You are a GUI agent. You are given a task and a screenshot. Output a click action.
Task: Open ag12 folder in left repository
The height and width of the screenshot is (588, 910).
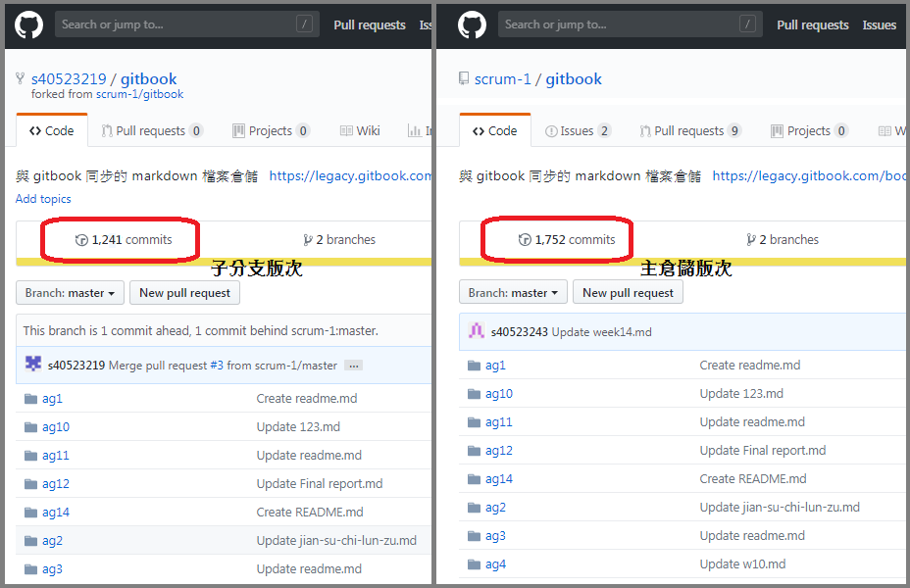(56, 483)
